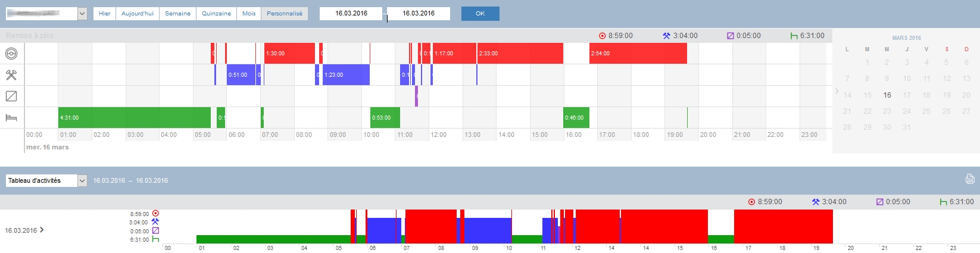
Task: Open the Tableau d'activités dropdown
Action: click(82, 180)
